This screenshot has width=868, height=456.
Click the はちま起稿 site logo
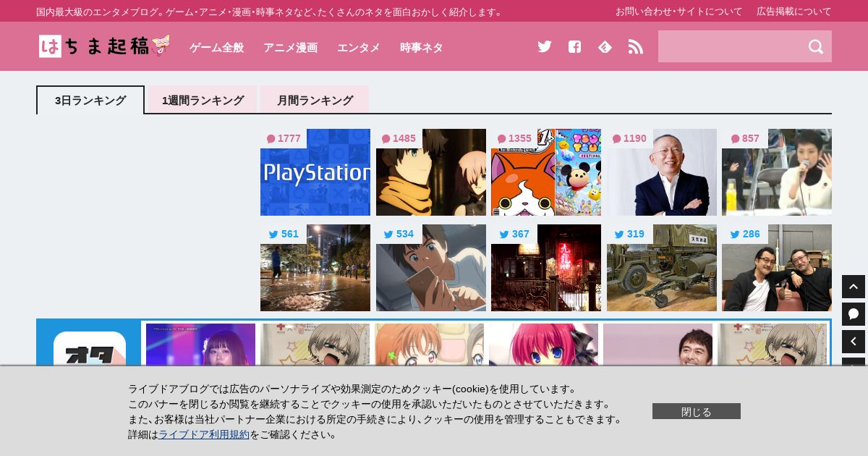105,46
